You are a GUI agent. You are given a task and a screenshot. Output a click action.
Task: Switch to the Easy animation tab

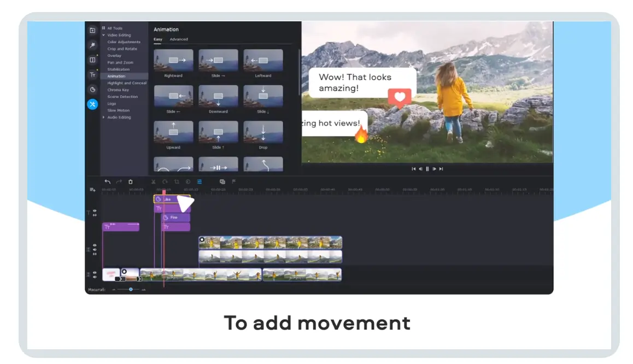tap(158, 39)
